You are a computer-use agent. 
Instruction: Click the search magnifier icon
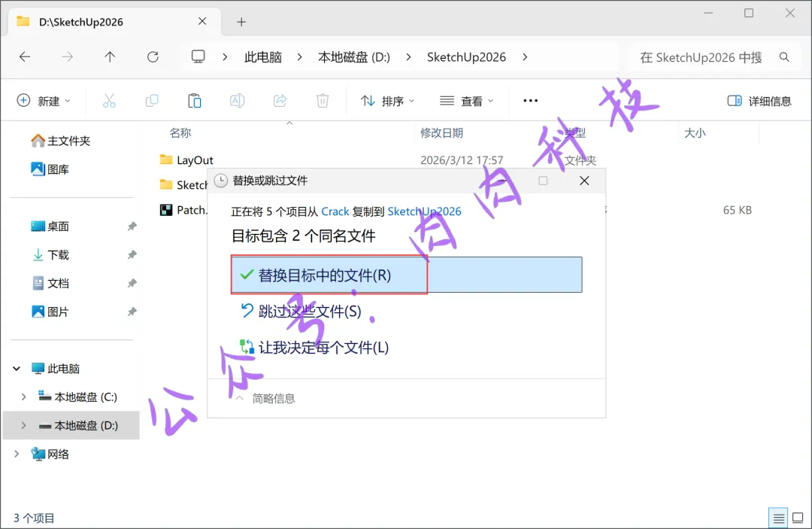[784, 57]
